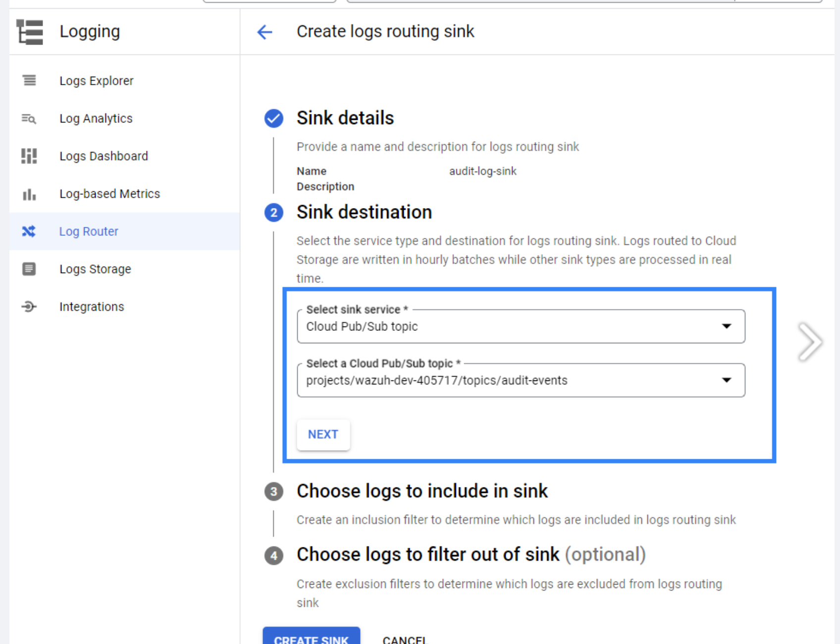Click the Logging title text

point(90,32)
